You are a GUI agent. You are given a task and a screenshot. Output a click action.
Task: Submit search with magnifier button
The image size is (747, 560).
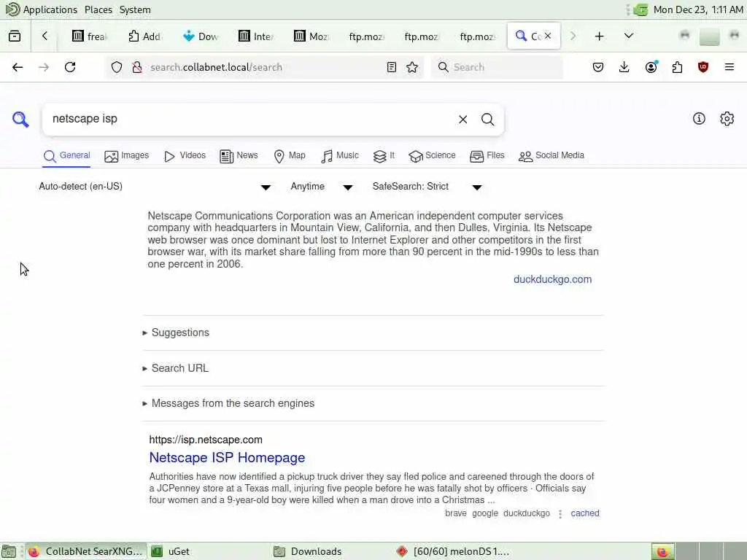487,120
